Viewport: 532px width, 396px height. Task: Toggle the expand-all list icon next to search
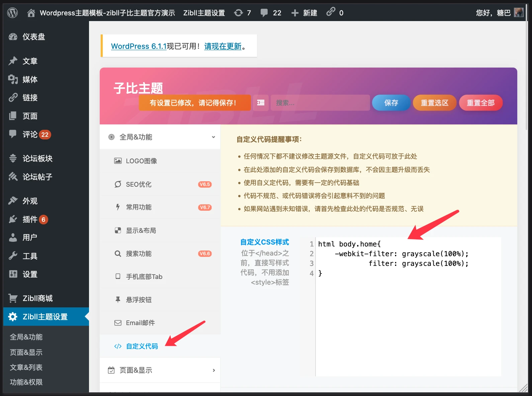(261, 103)
